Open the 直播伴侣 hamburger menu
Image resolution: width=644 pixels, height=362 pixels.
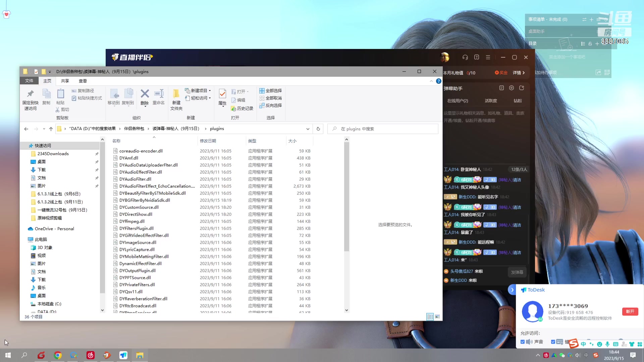point(488,57)
